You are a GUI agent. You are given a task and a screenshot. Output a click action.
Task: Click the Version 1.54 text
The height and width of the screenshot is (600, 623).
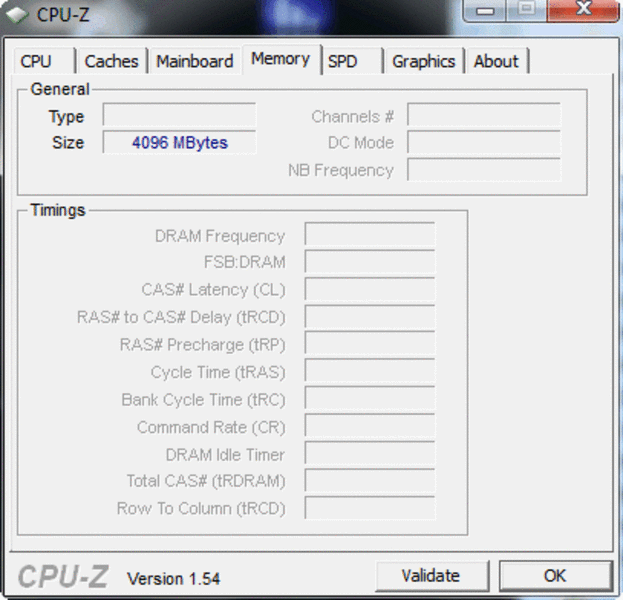click(173, 579)
